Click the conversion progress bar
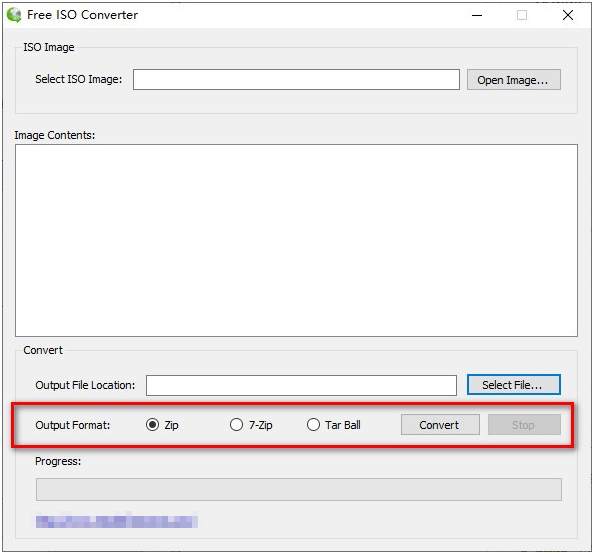Viewport: 594px width, 554px height. [299, 489]
